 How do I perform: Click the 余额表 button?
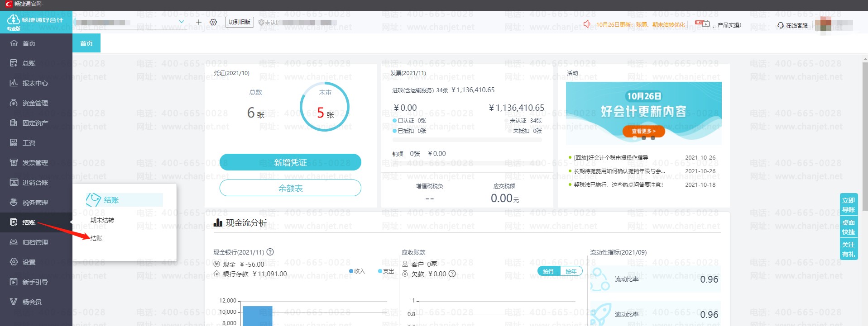pyautogui.click(x=290, y=188)
